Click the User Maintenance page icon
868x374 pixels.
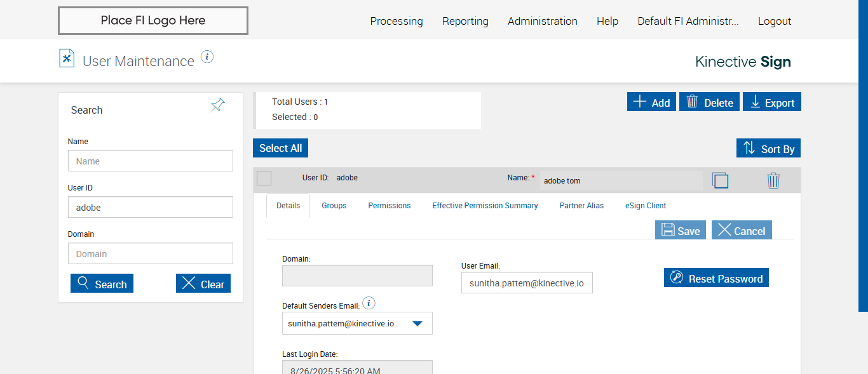pos(67,58)
